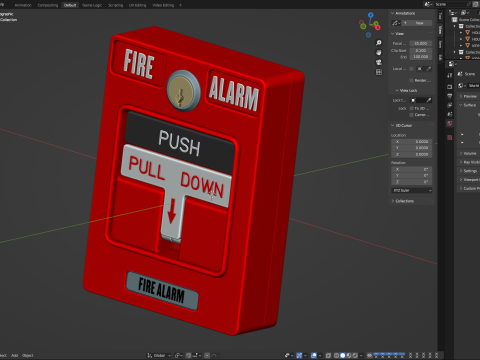
Task: Open the Add menu in viewport header
Action: point(14,355)
